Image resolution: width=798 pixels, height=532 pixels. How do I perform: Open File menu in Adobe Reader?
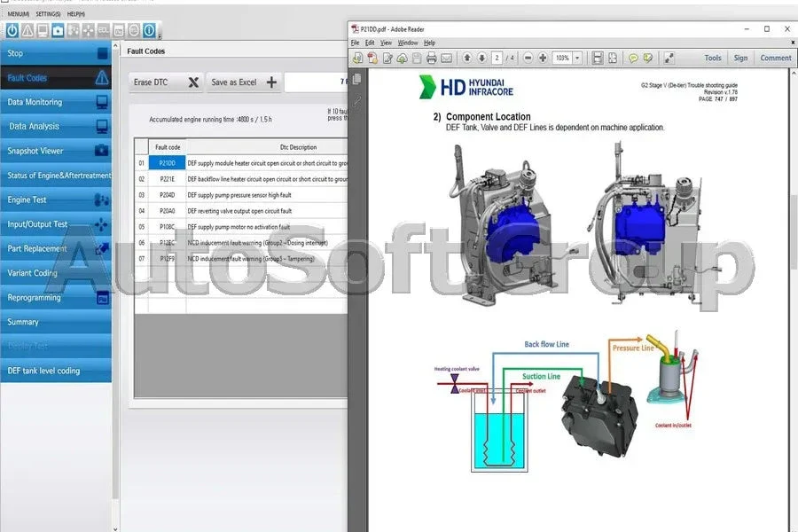pos(356,43)
